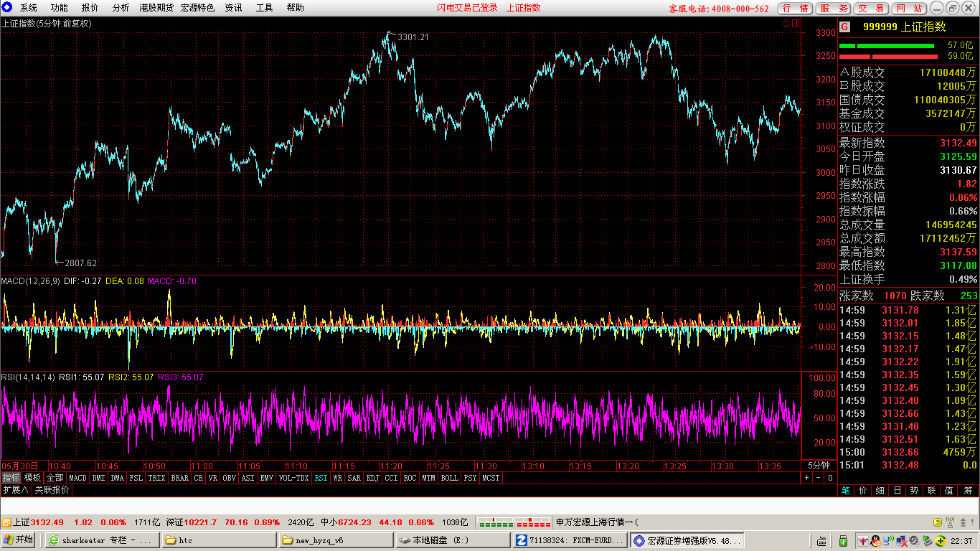Click the red winged-logo tray icon
Image resolution: width=980 pixels, height=551 pixels.
point(863,540)
